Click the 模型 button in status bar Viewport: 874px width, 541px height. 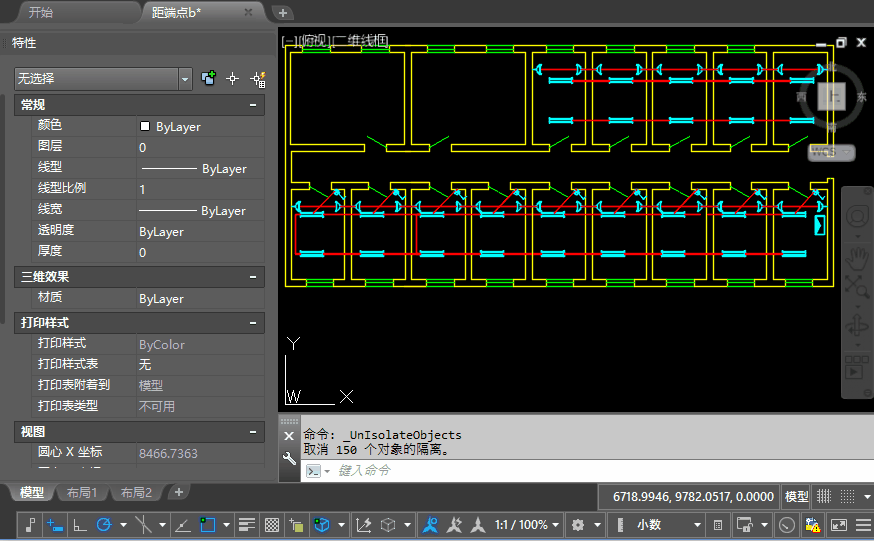pos(796,497)
